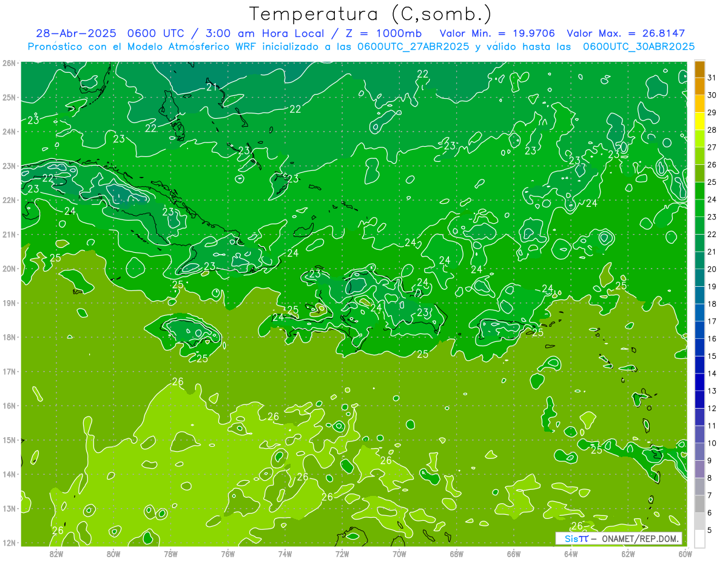Click the '21N' latitude label
Viewport: 728px width, 562px height.
(9, 235)
